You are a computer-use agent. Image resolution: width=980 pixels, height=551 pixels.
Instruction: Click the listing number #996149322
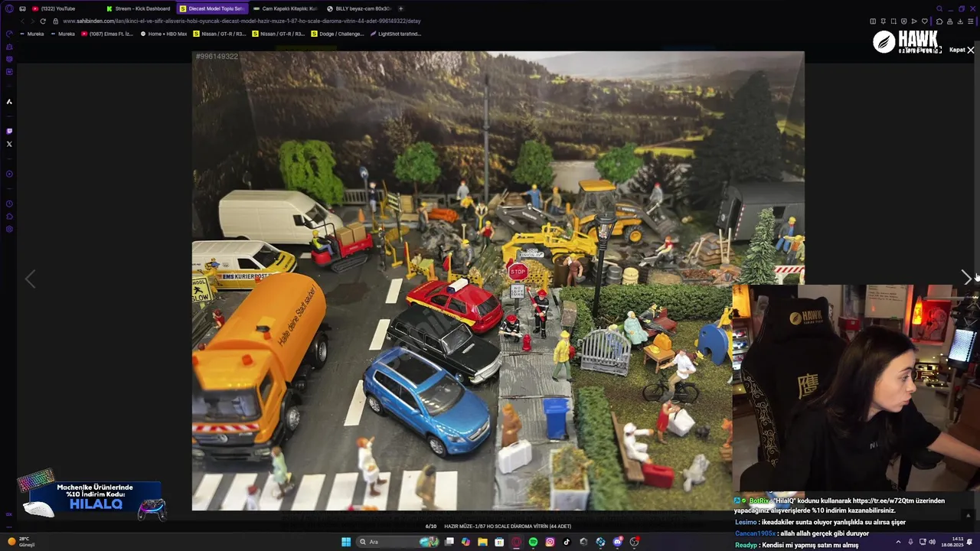click(x=217, y=57)
